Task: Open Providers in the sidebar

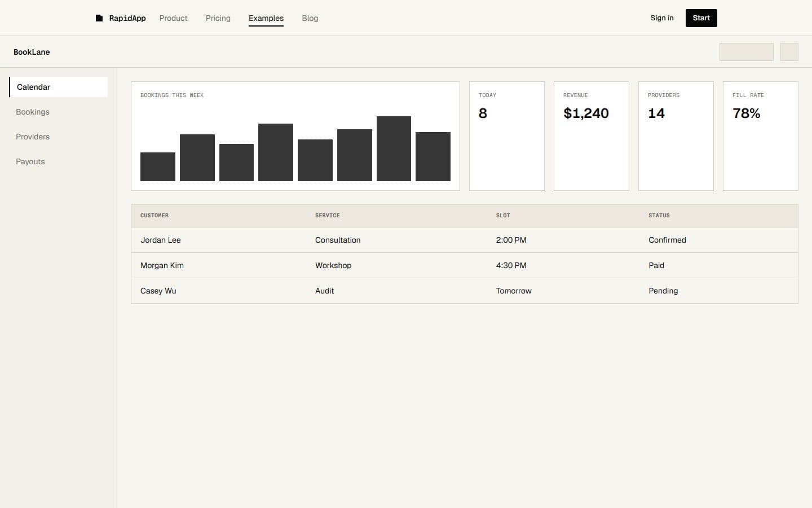Action: 59,137
